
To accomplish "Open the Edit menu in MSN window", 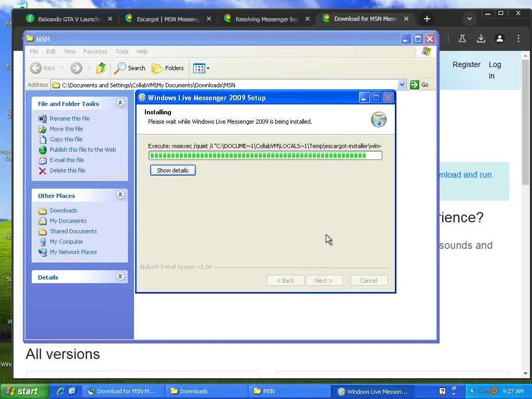I will tap(51, 51).
